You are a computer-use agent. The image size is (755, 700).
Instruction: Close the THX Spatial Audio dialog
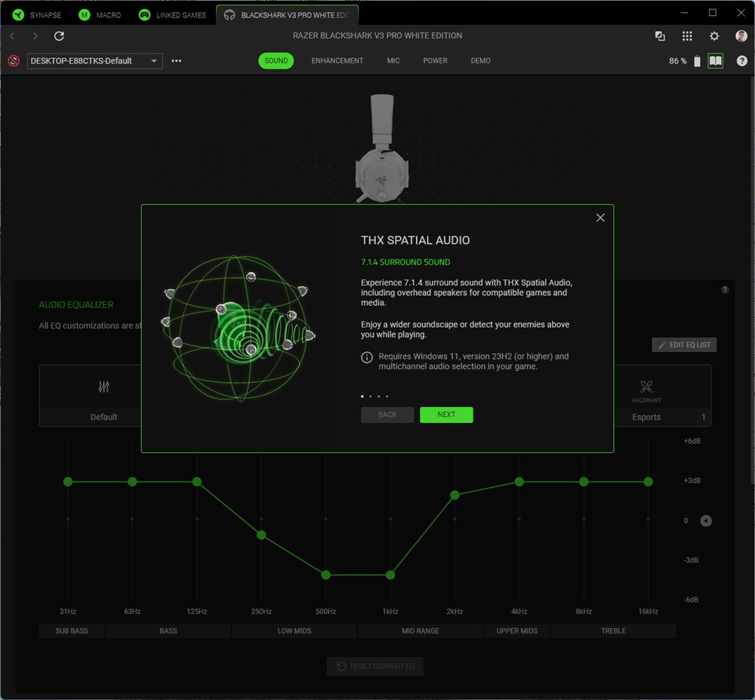(600, 217)
